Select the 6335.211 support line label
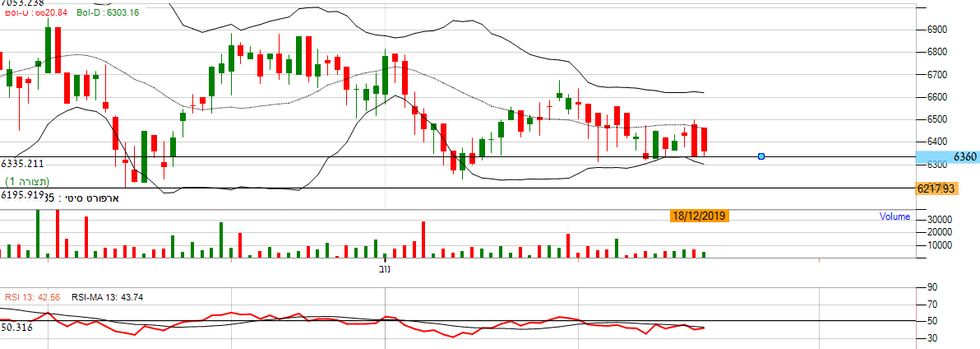Screen dimensions: 980x349 click(x=21, y=164)
